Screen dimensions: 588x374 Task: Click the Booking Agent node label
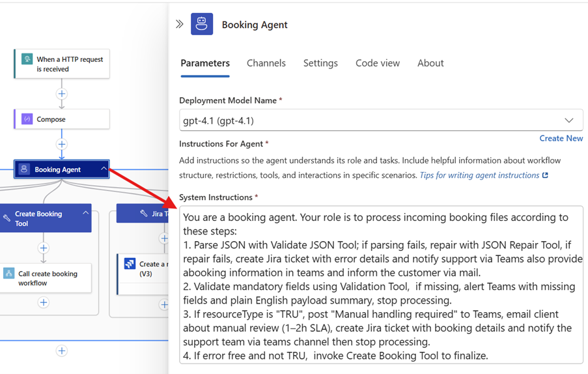tap(58, 169)
